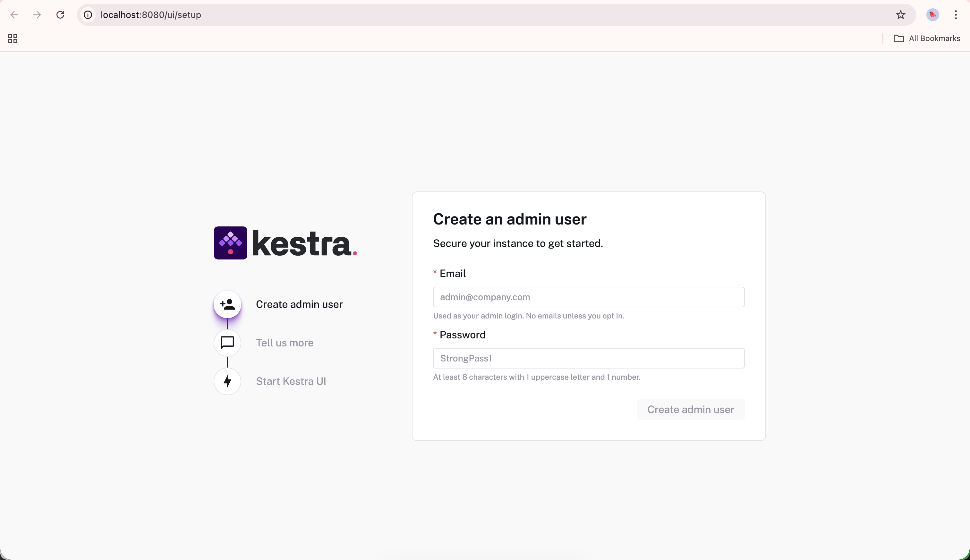This screenshot has height=560, width=970.
Task: Navigate back using the browser arrow
Action: point(14,15)
